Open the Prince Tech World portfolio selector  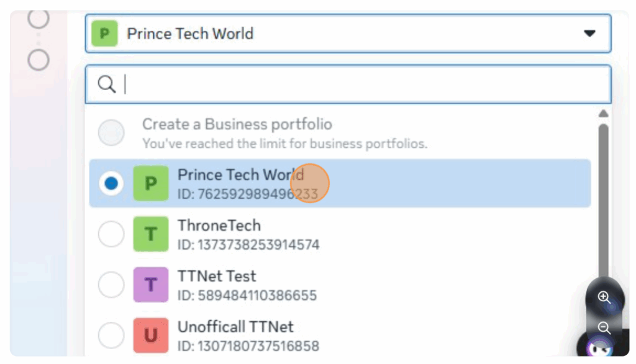click(348, 34)
